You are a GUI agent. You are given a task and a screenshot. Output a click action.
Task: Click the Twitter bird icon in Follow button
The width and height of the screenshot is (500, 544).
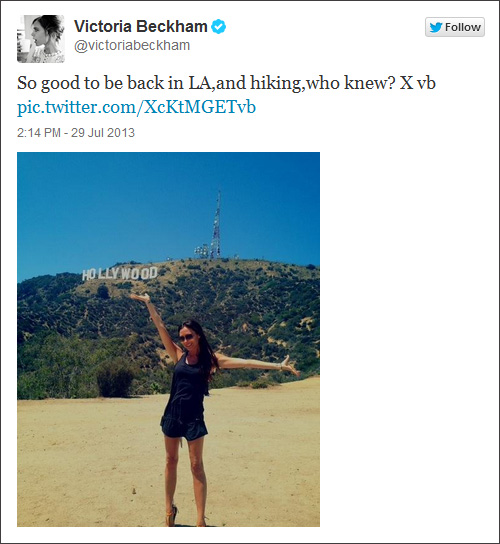tap(436, 27)
